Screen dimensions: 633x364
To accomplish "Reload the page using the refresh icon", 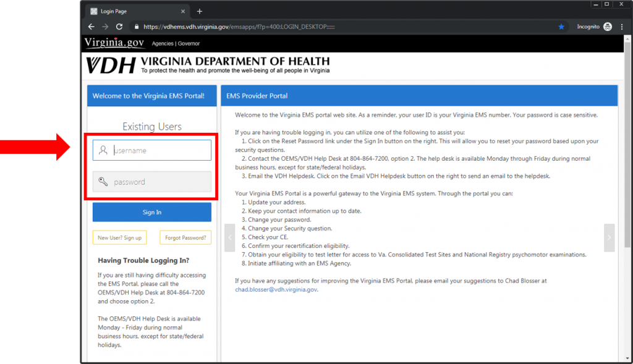I will [x=119, y=27].
